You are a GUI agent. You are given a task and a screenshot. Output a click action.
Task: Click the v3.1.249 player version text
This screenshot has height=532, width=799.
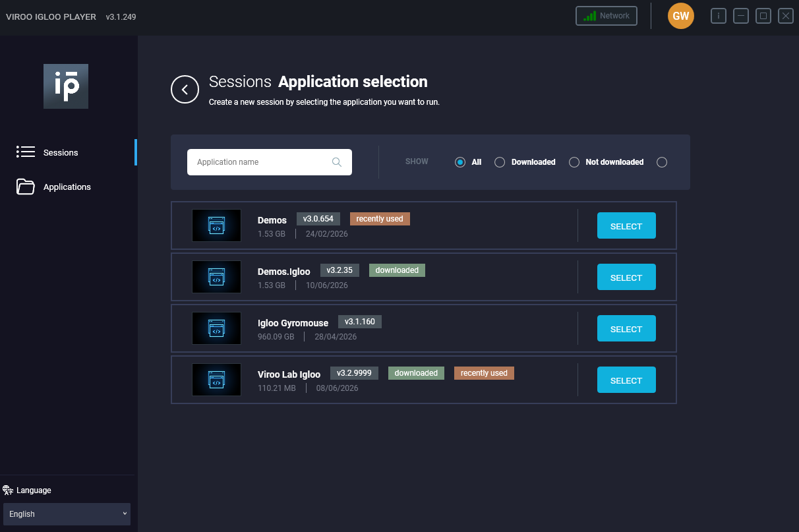[x=121, y=16]
